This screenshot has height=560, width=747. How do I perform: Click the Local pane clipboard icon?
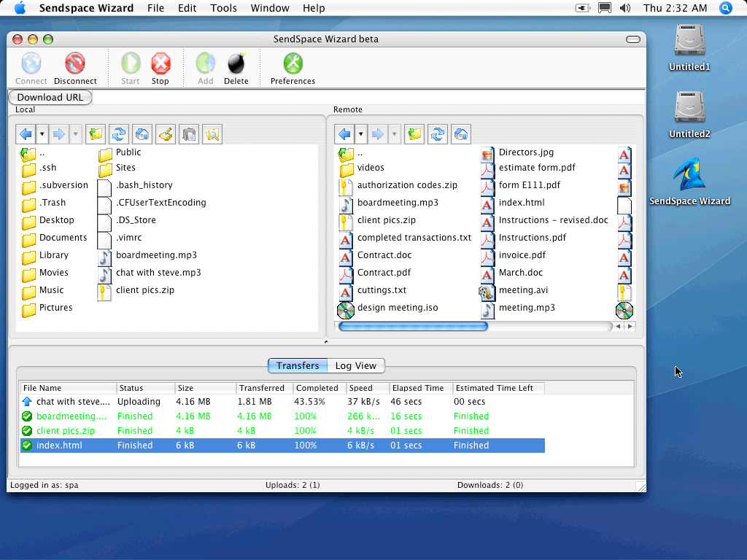189,134
